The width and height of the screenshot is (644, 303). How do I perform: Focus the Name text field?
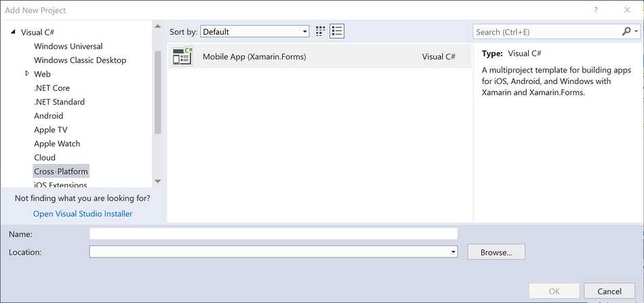(x=274, y=234)
